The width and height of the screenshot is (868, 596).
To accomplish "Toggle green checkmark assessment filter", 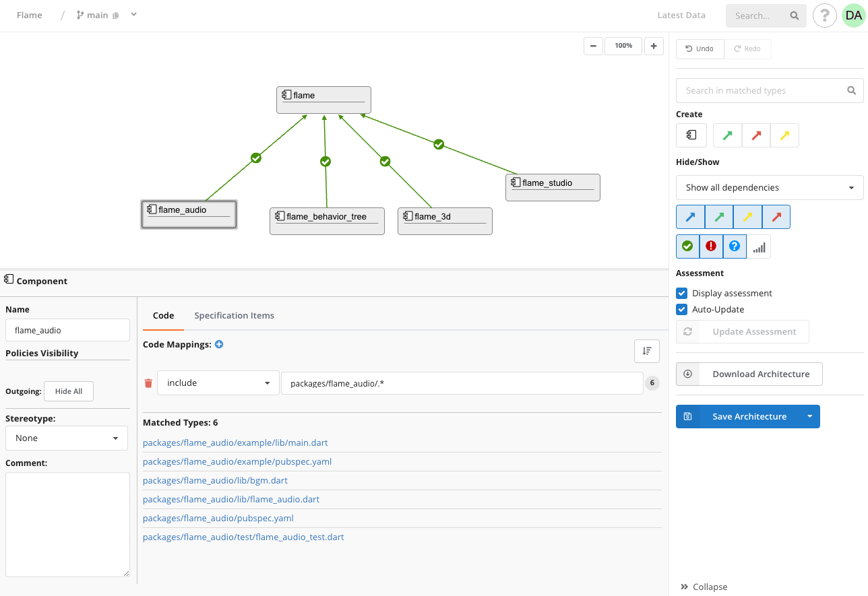I will (x=687, y=246).
